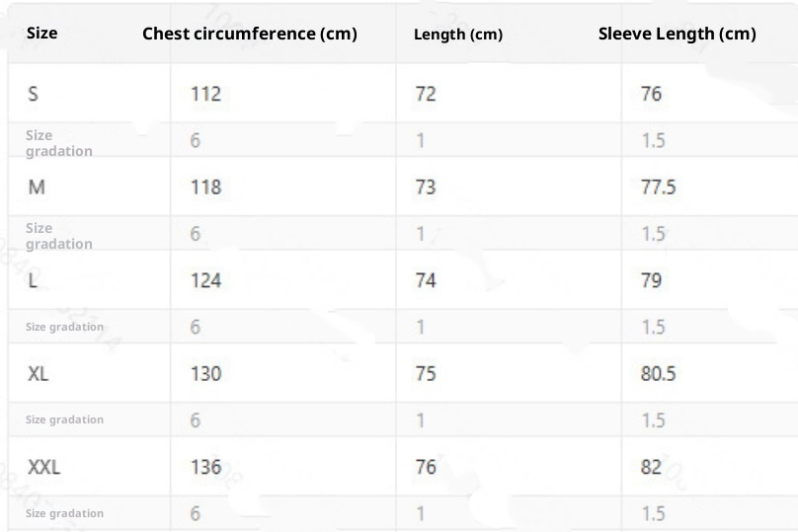Select the Chest circumference (cm) header
The image size is (798, 532).
(250, 34)
